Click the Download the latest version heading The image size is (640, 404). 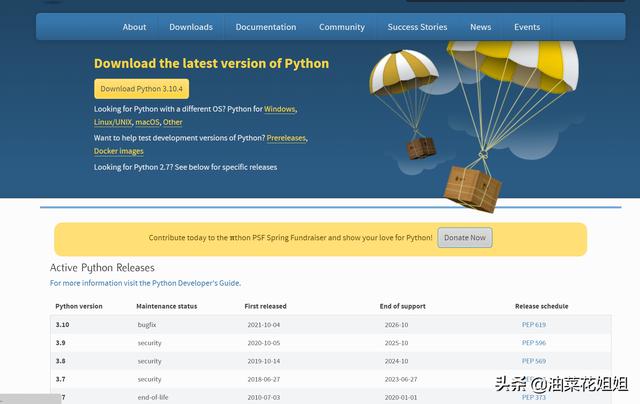click(x=211, y=63)
